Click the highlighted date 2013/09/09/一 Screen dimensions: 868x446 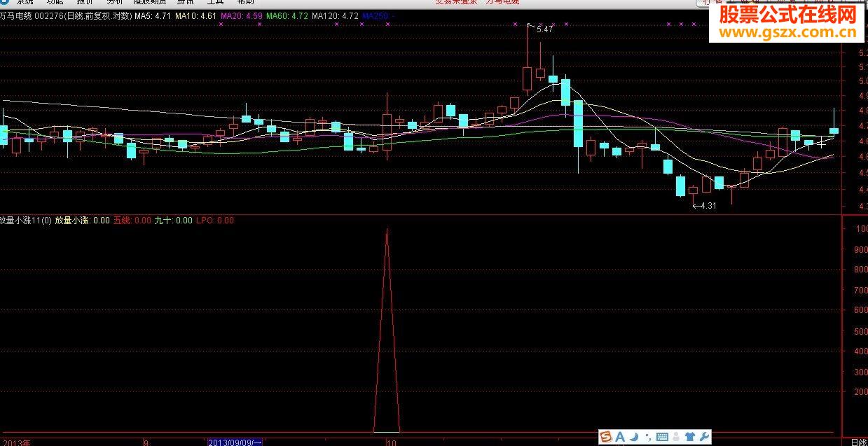click(235, 442)
